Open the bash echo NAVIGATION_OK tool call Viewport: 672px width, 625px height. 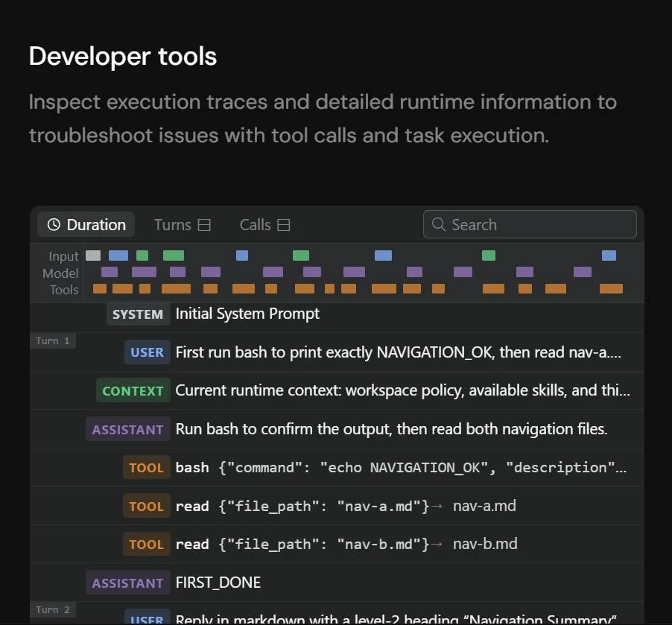point(337,467)
